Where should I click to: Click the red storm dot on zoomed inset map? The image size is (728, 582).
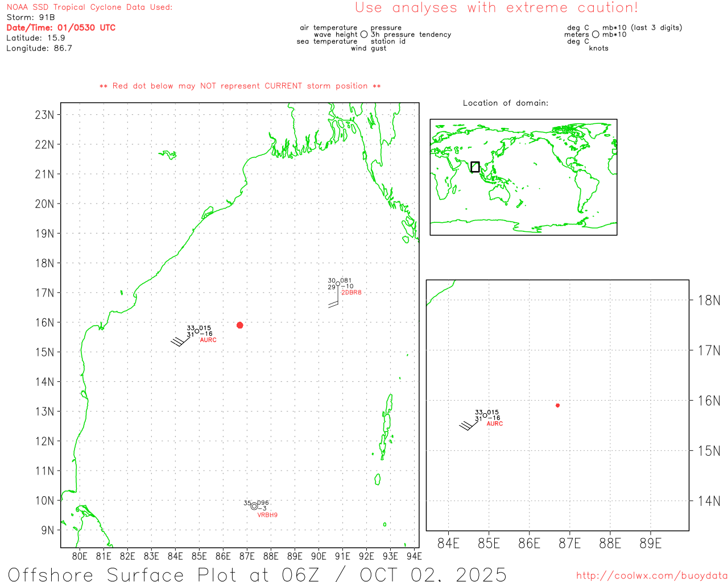[557, 405]
